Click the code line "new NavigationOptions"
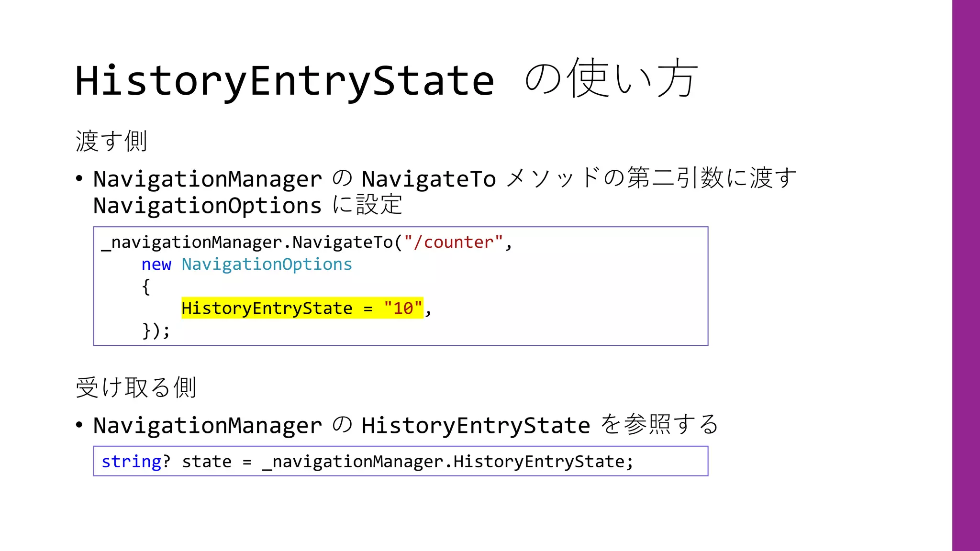 point(246,264)
